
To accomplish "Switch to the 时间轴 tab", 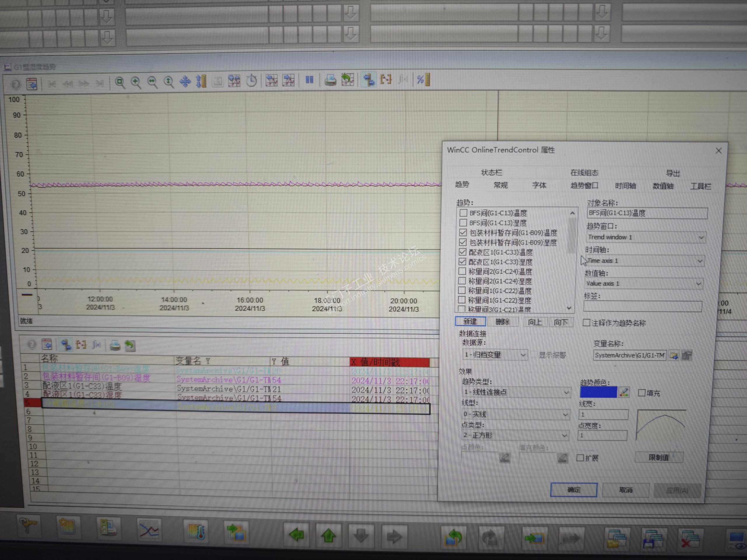I will (625, 186).
